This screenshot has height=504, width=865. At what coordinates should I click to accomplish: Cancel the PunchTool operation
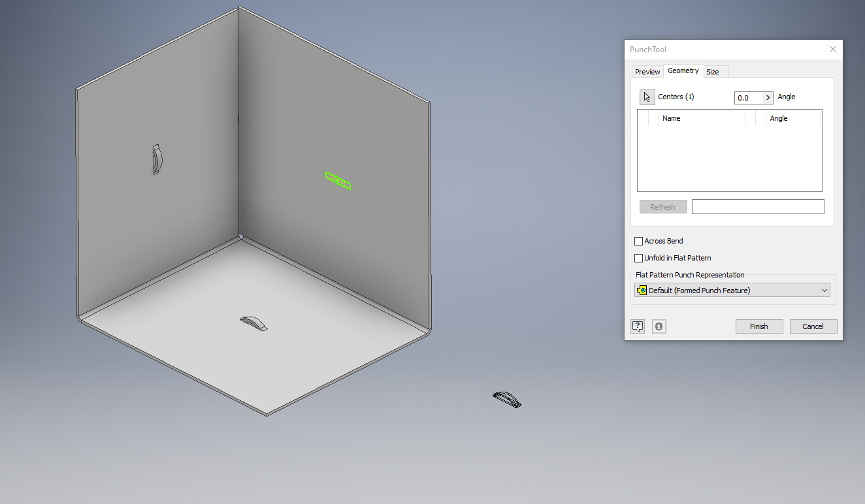point(813,326)
